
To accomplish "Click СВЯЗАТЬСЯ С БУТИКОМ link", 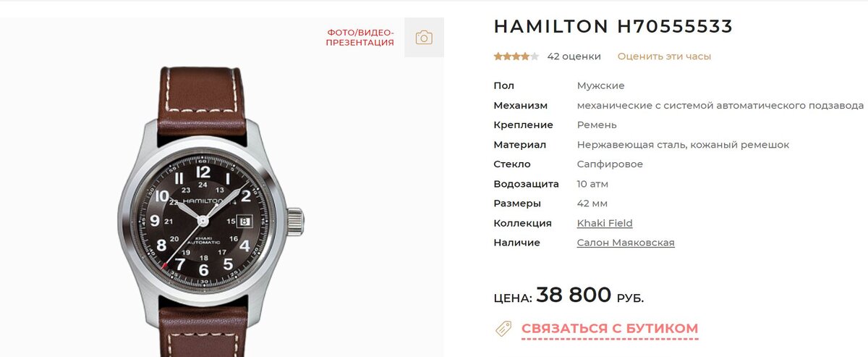I will (610, 329).
